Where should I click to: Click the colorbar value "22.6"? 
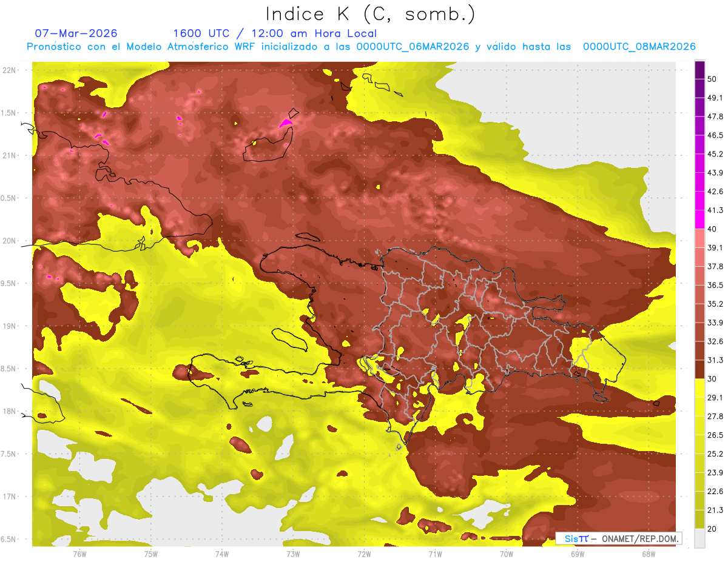[x=715, y=491]
